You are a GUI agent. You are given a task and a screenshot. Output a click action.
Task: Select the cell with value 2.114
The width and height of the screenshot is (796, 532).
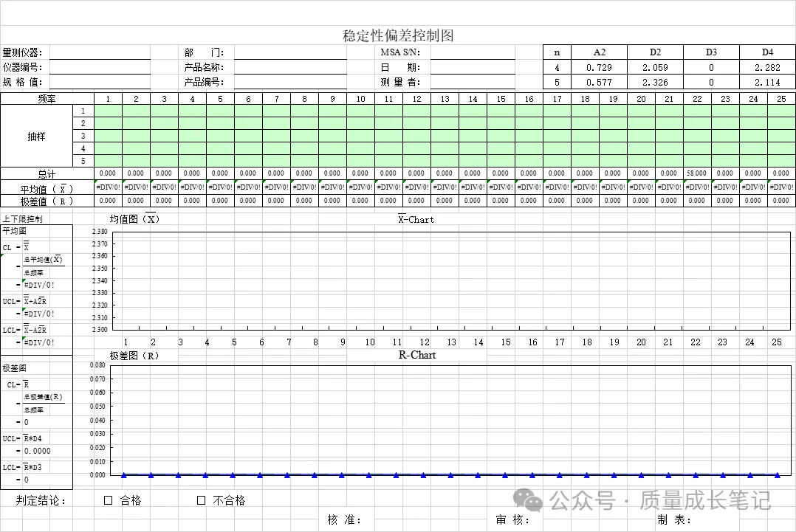[x=768, y=82]
